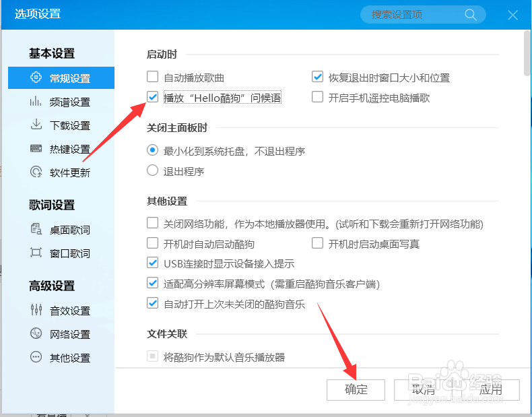Image resolution: width=532 pixels, height=417 pixels.
Task: Click the document icon beside 桌面歌词
Action: point(36,229)
